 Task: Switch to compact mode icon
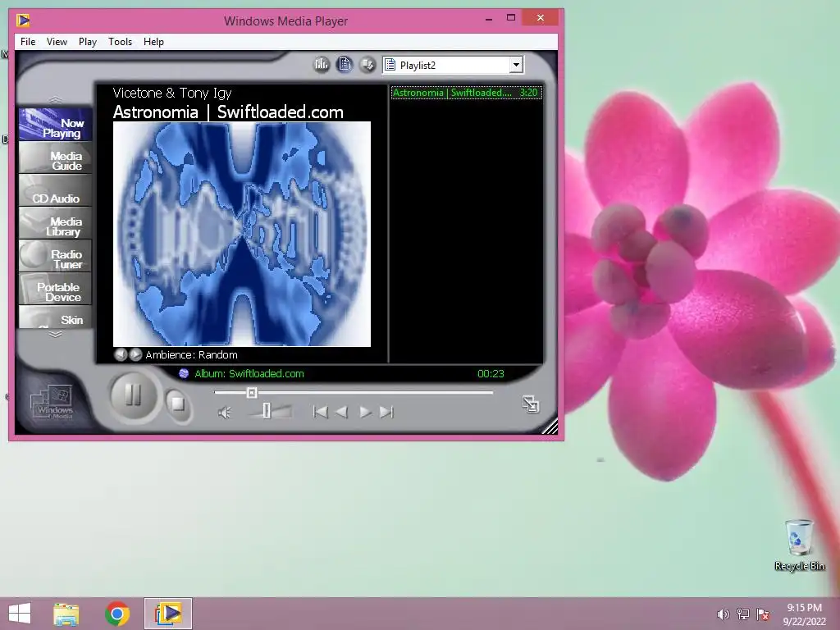coord(531,404)
